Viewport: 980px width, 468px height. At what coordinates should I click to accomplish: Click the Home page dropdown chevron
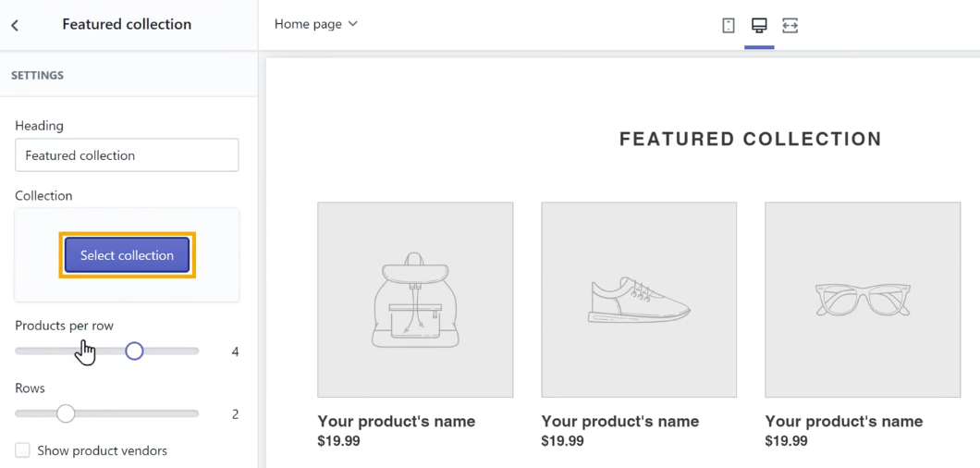coord(352,24)
